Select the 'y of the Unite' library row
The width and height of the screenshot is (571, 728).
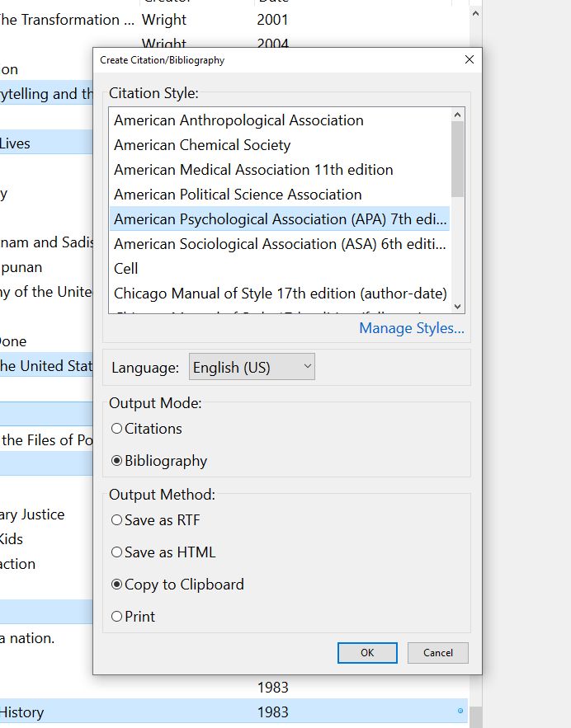coord(46,292)
